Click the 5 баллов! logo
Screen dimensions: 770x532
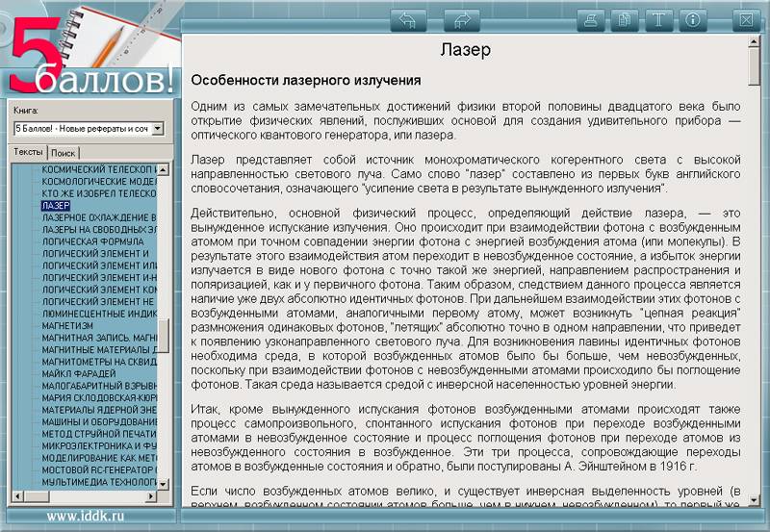[91, 57]
